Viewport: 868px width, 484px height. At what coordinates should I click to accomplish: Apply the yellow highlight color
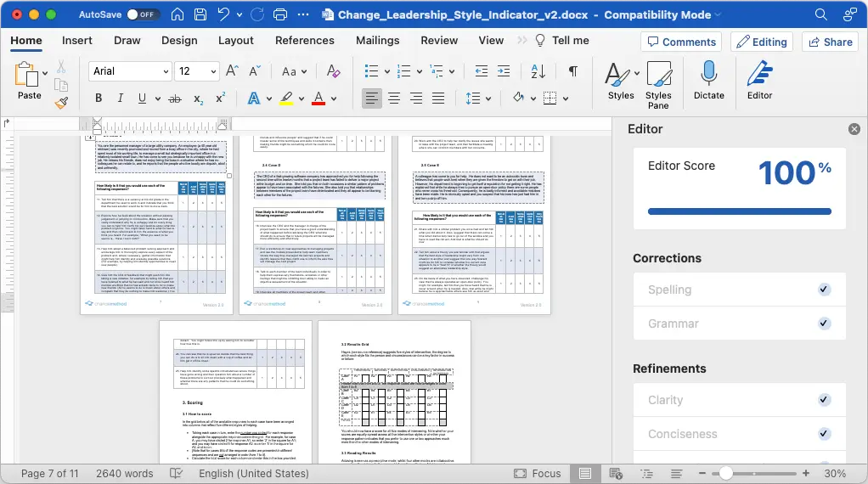coord(286,98)
